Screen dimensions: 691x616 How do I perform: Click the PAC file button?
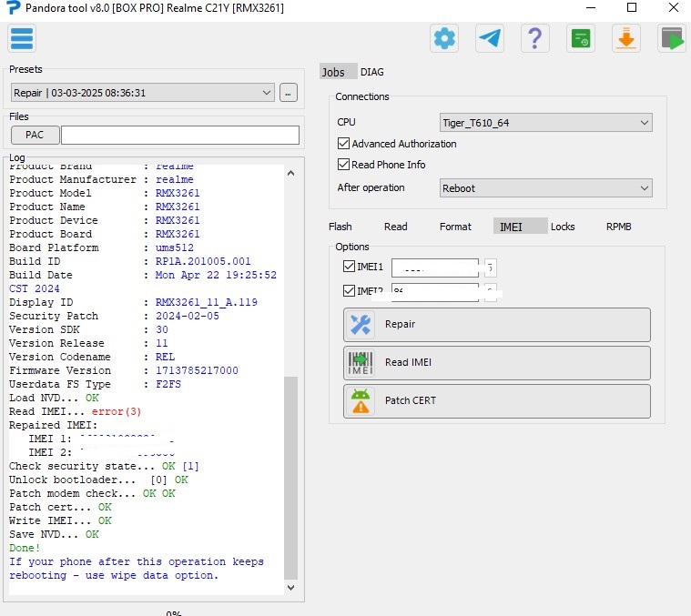(35, 135)
